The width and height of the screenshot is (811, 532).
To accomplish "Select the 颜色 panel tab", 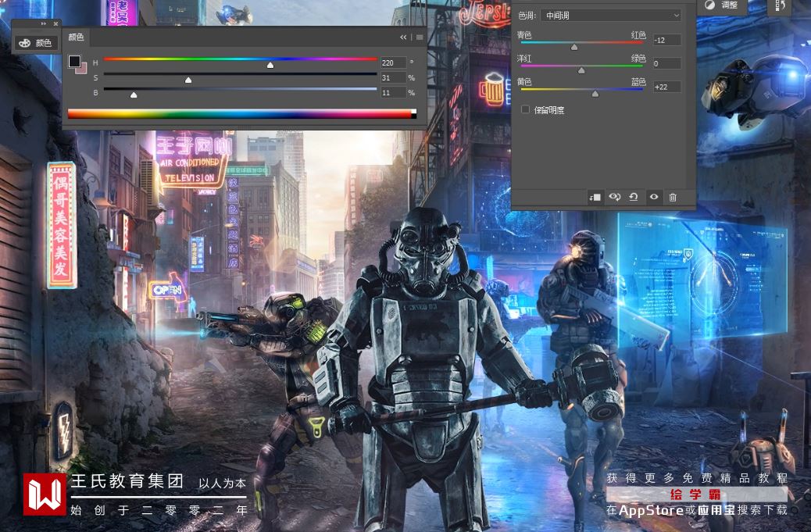I will pyautogui.click(x=76, y=37).
